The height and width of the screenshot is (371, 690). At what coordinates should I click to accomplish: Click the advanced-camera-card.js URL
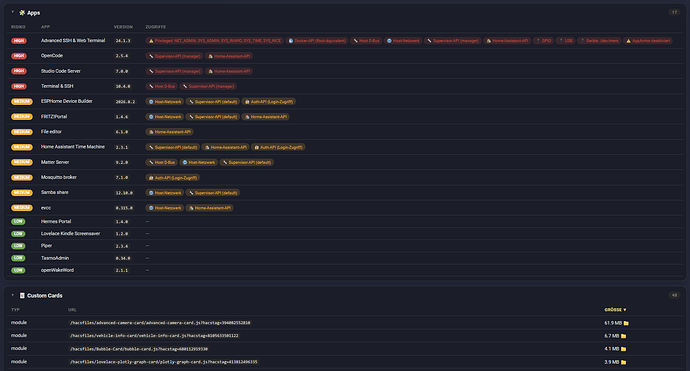pos(160,323)
